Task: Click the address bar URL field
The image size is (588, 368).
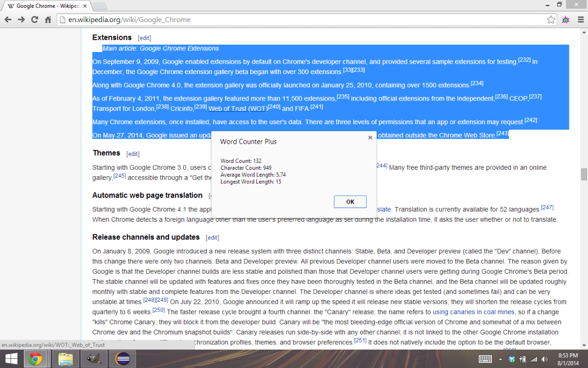Action: pyautogui.click(x=294, y=20)
